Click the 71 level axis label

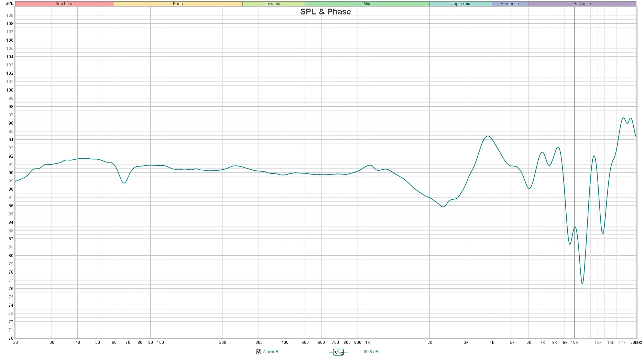pyautogui.click(x=11, y=330)
